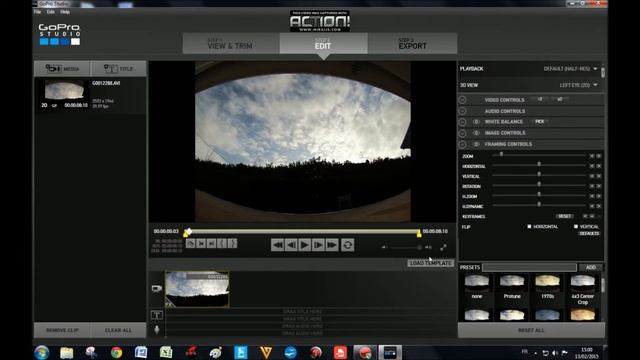Click the keyframes Reset button
This screenshot has height=360, width=640.
pyautogui.click(x=564, y=216)
